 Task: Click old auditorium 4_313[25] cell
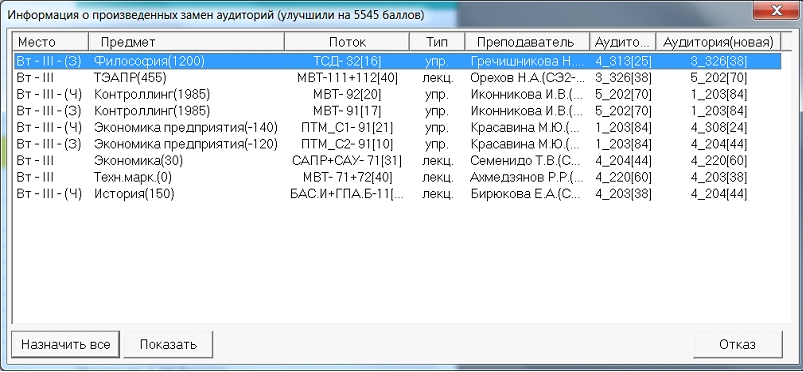pyautogui.click(x=623, y=61)
